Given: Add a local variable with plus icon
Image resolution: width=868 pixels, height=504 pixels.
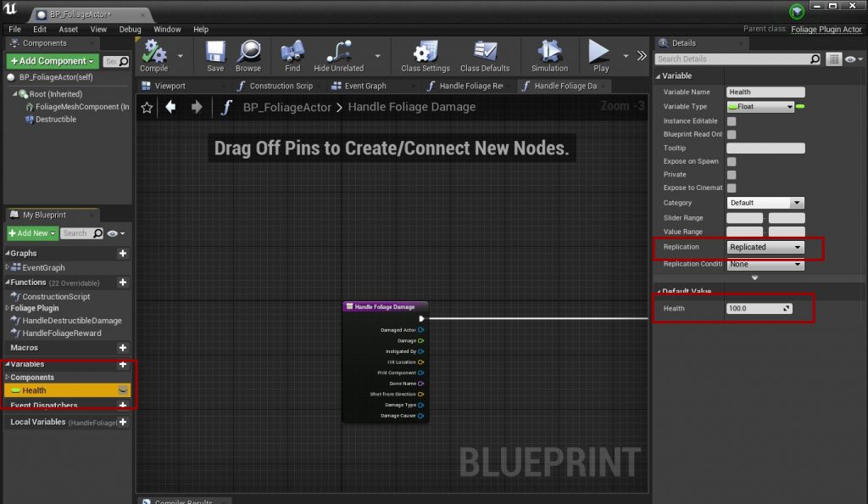Looking at the screenshot, I should [123, 422].
